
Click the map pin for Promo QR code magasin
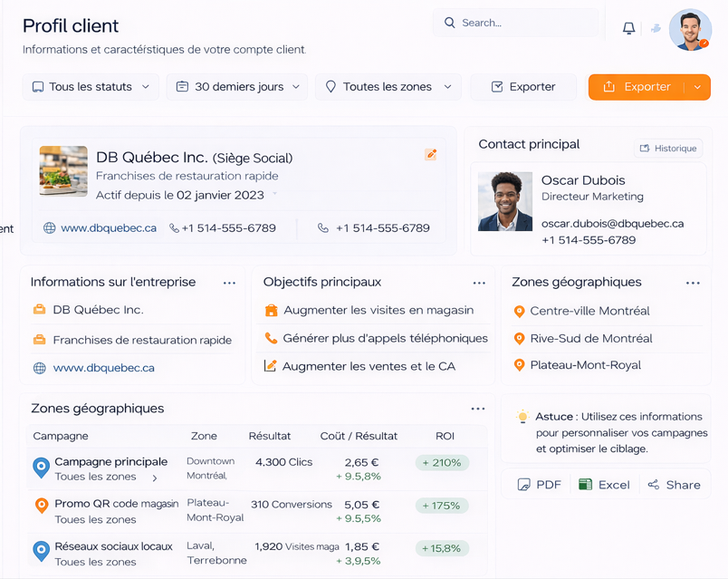pos(41,506)
